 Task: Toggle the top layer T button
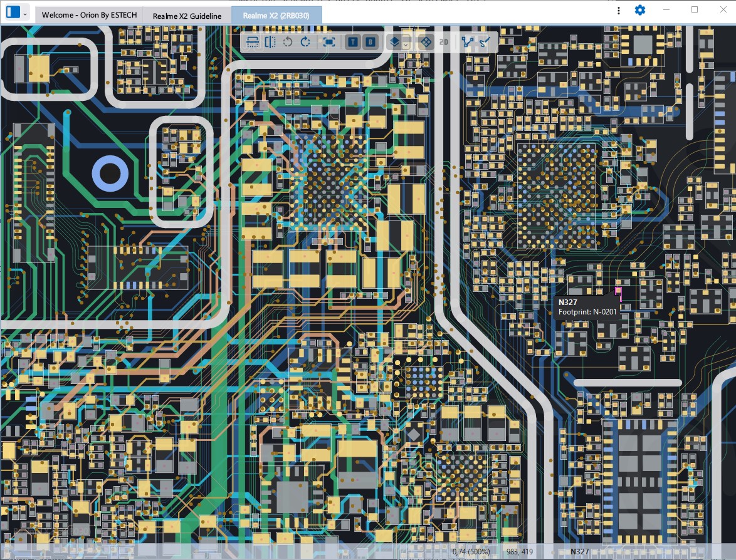click(353, 42)
